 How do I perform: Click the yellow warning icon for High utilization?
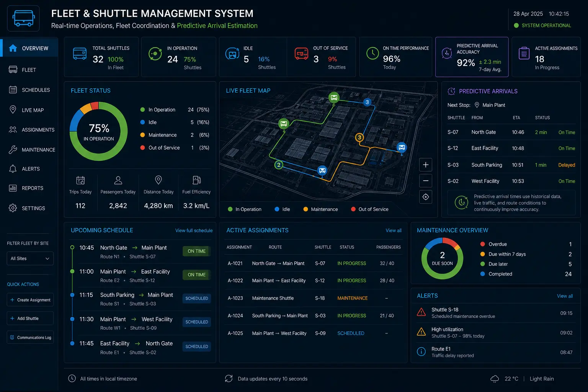tap(421, 332)
